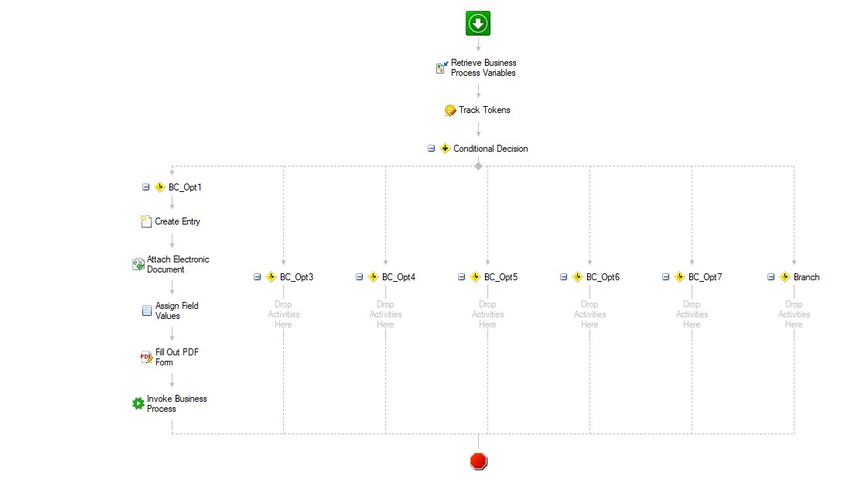The height and width of the screenshot is (480, 868).
Task: Click the Assign Field Values label
Action: 176,310
